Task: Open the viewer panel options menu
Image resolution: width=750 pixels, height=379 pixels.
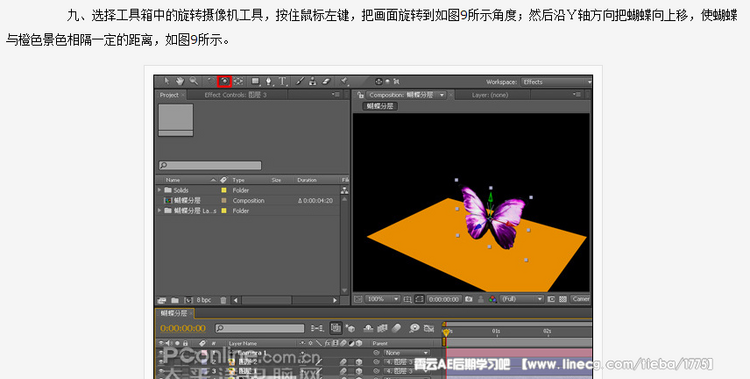Action: coord(577,95)
